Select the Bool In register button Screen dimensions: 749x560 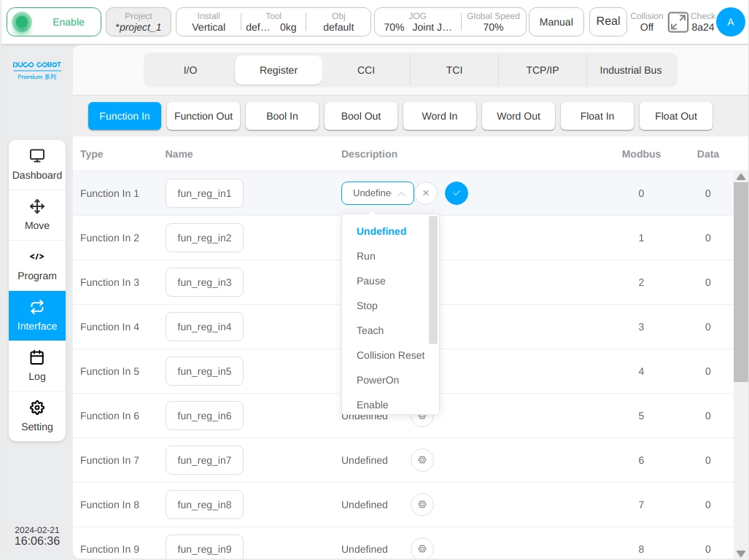282,116
